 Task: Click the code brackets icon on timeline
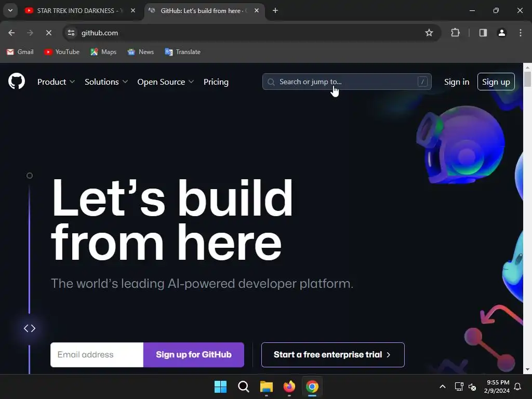pyautogui.click(x=30, y=328)
